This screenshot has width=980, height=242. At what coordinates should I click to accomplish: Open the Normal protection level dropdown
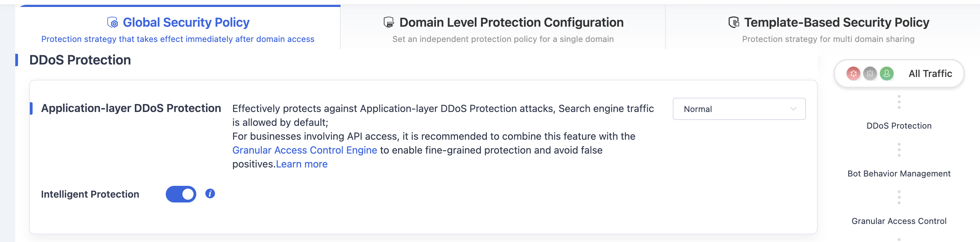pyautogui.click(x=739, y=109)
